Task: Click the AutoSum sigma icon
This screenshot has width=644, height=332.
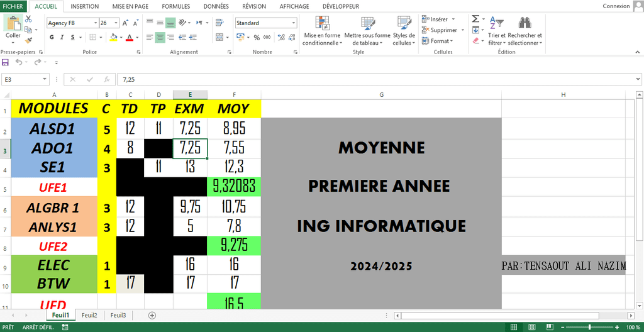Action: click(x=475, y=19)
